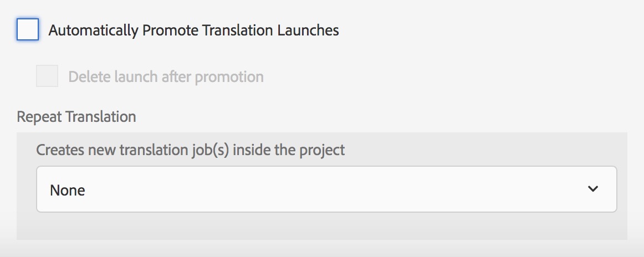Viewport: 644px width, 257px height.
Task: Click the down arrow beside 'None'
Action: point(593,189)
